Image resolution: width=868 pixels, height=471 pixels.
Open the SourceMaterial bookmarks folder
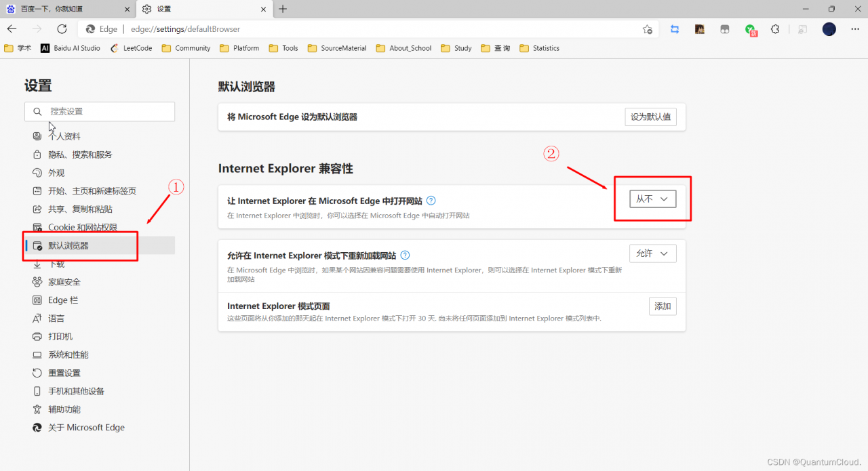[337, 48]
